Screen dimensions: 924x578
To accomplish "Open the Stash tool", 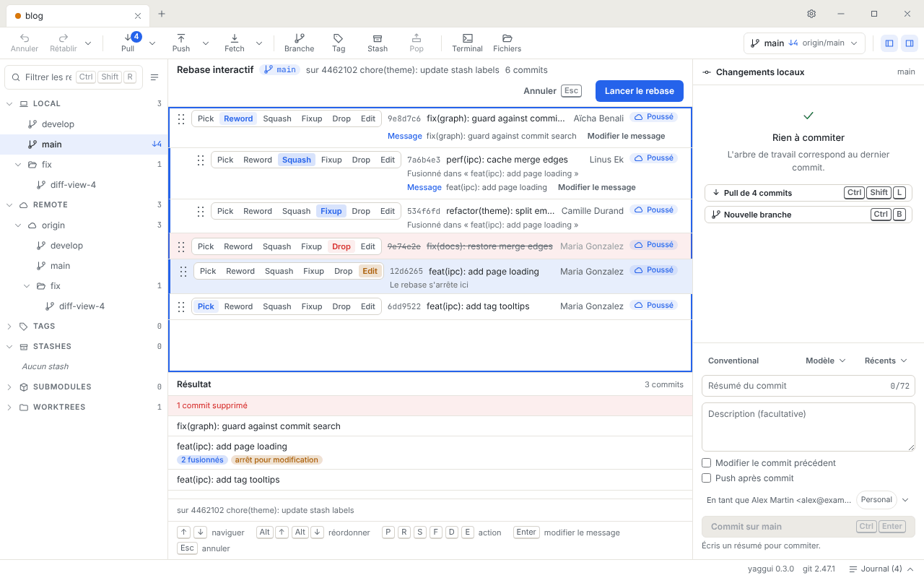I will (x=378, y=43).
